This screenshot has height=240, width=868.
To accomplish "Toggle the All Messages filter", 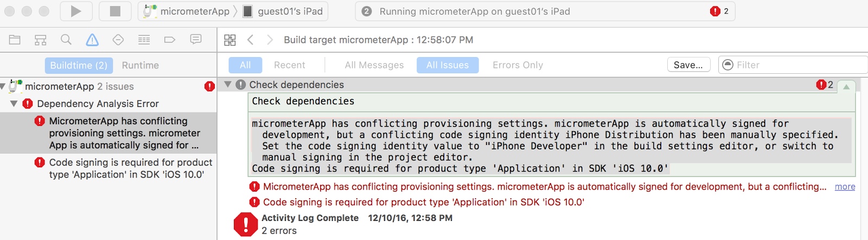I will pyautogui.click(x=374, y=65).
